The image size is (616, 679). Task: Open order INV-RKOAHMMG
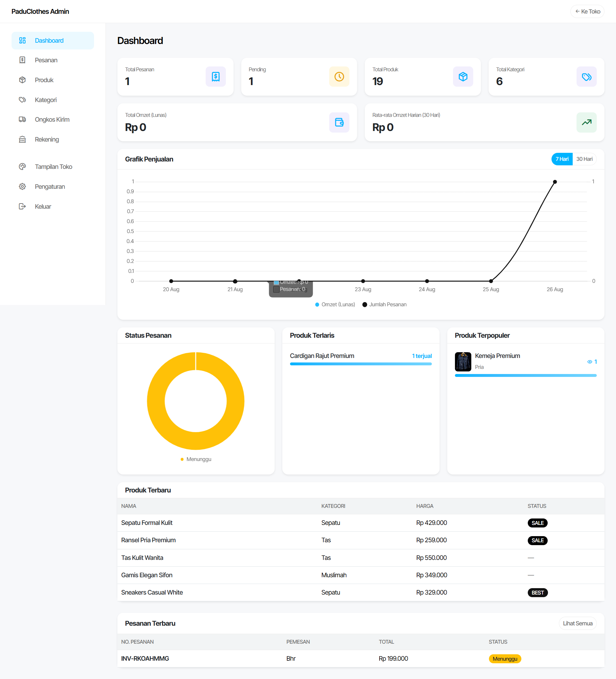coord(145,658)
